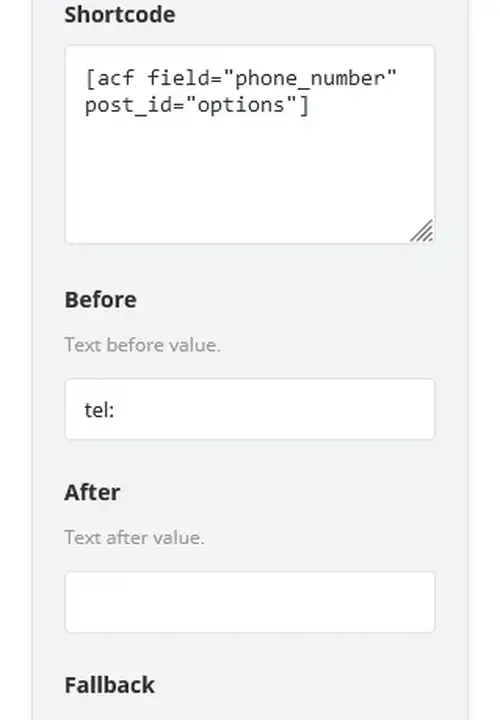Focus the Shortcode textarea
The image size is (500, 720).
(x=250, y=144)
